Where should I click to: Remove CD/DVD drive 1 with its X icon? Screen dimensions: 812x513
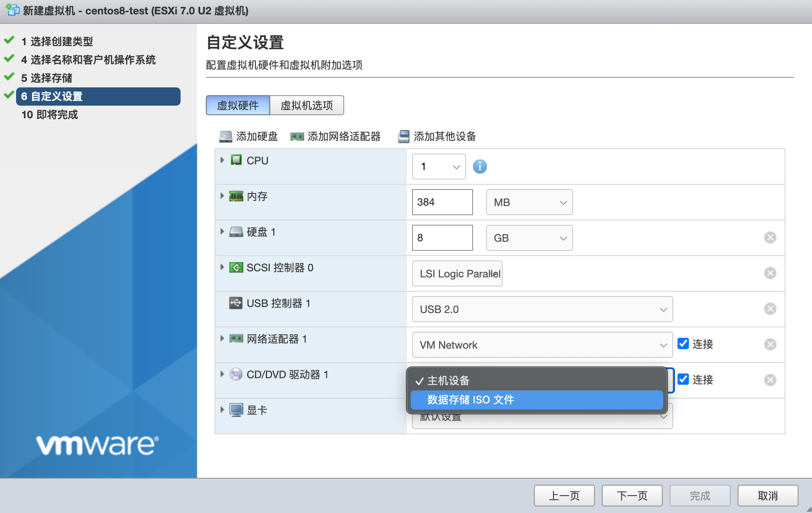pyautogui.click(x=770, y=380)
